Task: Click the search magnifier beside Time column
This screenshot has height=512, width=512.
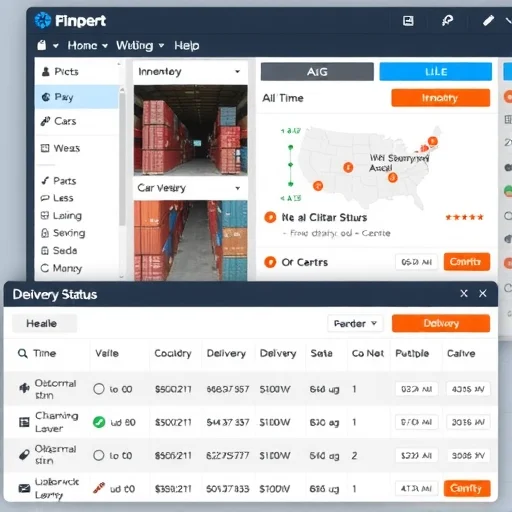Action: [x=23, y=353]
